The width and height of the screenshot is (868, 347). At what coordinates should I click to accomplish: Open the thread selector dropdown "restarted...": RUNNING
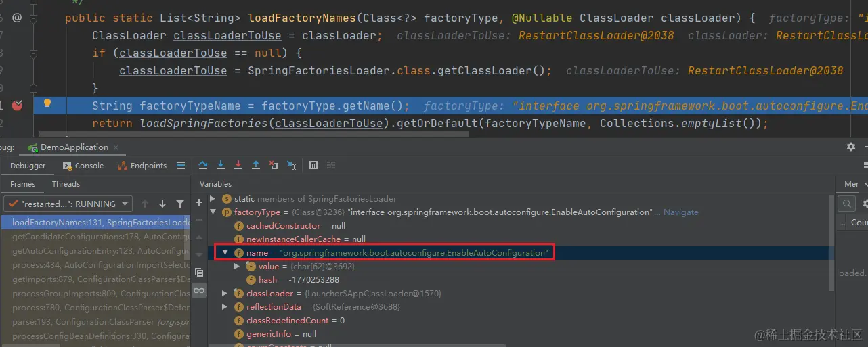click(x=68, y=204)
